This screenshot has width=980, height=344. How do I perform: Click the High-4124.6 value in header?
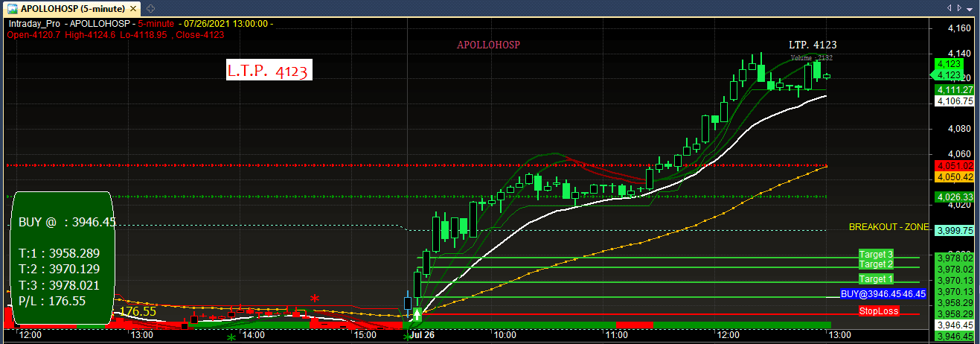90,34
